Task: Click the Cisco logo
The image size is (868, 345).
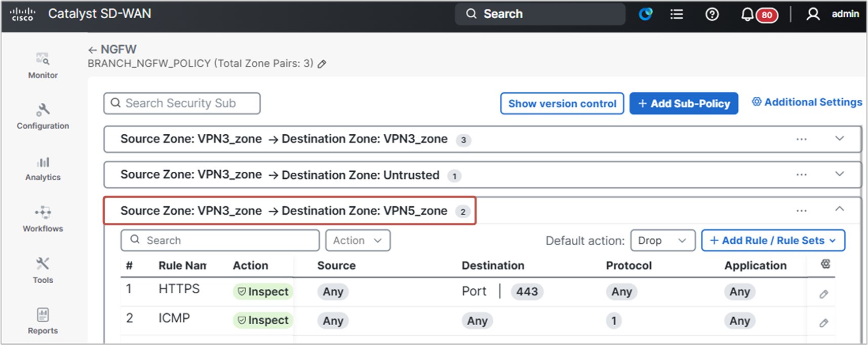Action: click(x=22, y=14)
